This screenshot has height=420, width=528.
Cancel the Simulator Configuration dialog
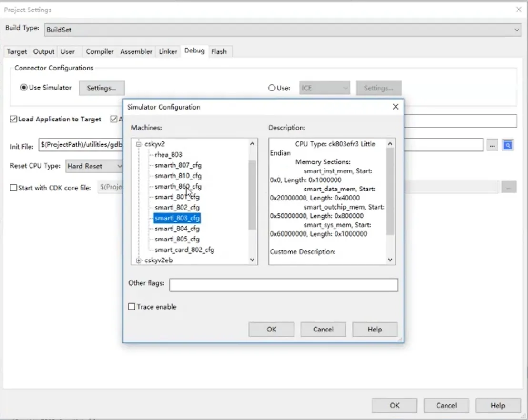(x=323, y=329)
